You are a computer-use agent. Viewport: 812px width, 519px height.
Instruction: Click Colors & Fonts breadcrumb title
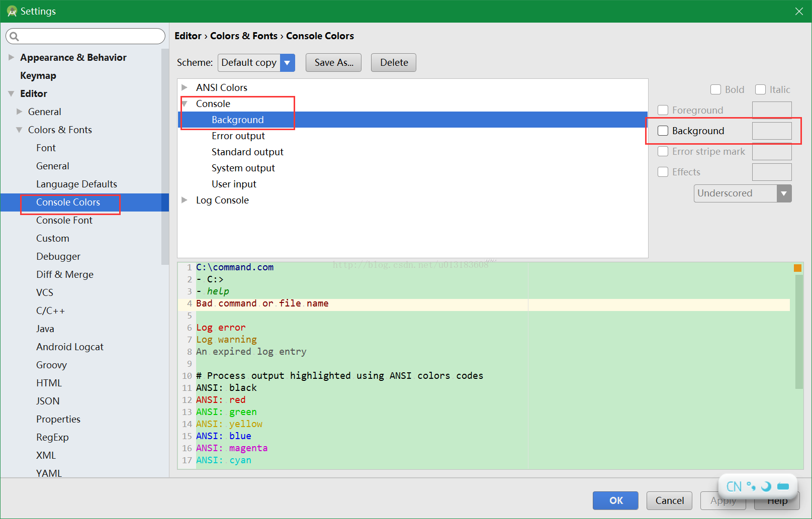coord(244,36)
